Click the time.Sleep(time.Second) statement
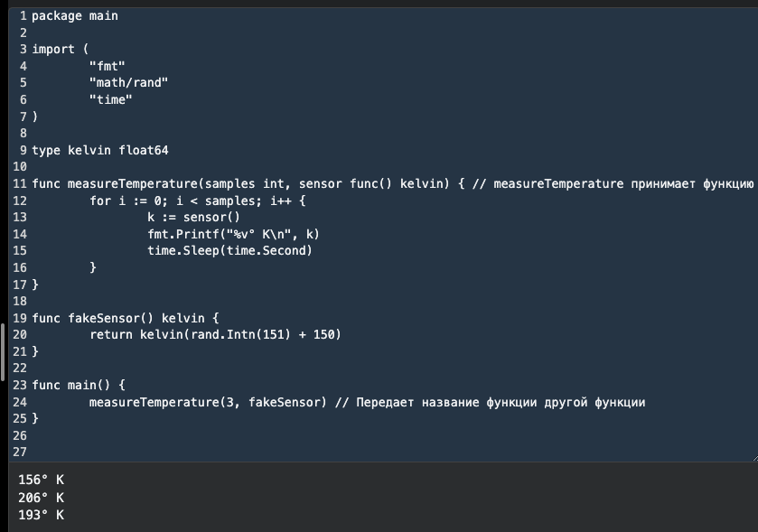Image resolution: width=758 pixels, height=532 pixels. 230,250
